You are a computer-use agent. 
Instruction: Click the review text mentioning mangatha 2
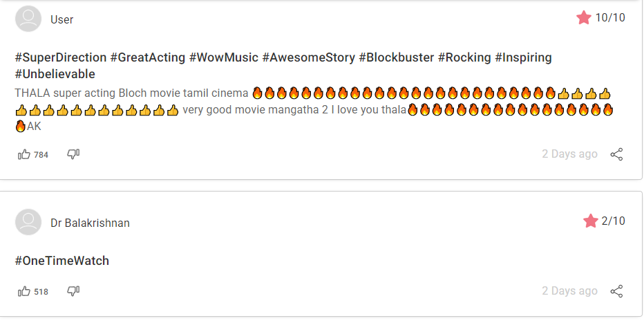(x=294, y=110)
